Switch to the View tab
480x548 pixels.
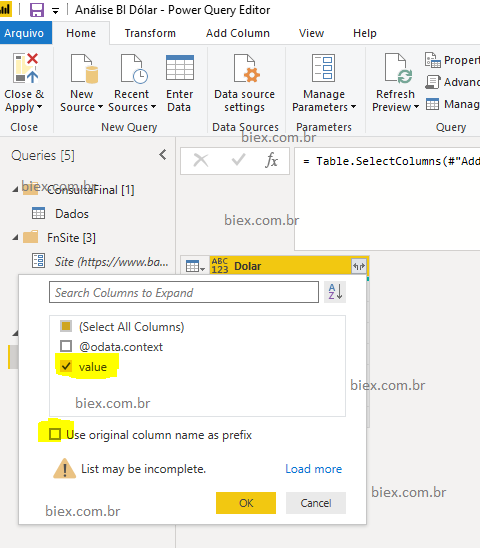tap(311, 33)
